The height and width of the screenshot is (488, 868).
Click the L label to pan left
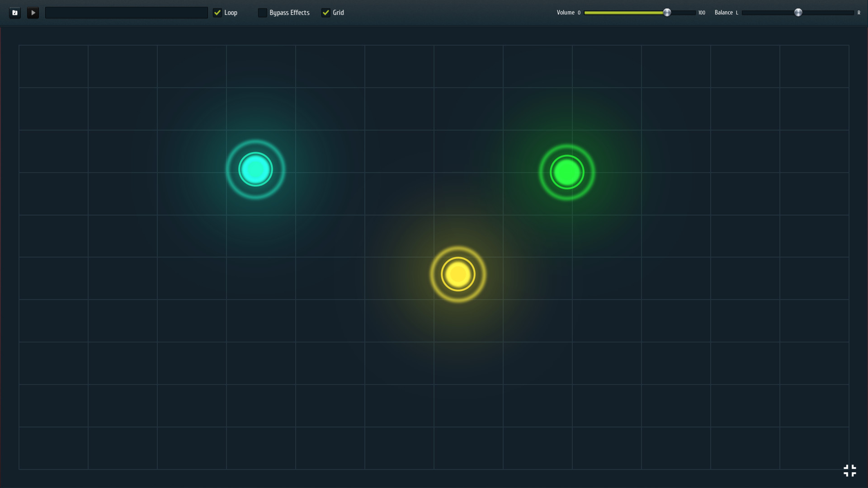click(x=738, y=13)
